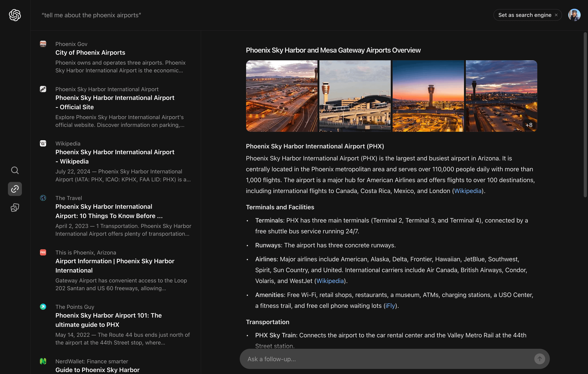Click the Transportation heading
The width and height of the screenshot is (588, 374).
(267, 322)
